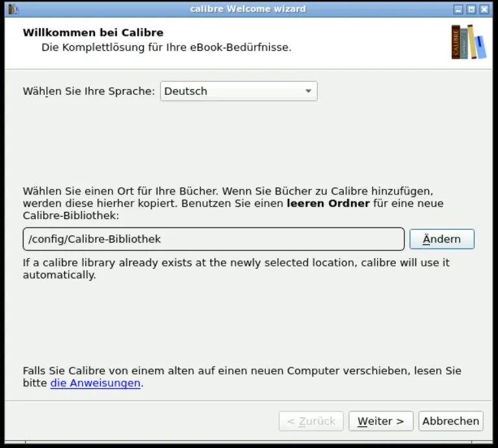Cancel the wizard with Abbrechen
This screenshot has height=448, width=498.
point(451,421)
